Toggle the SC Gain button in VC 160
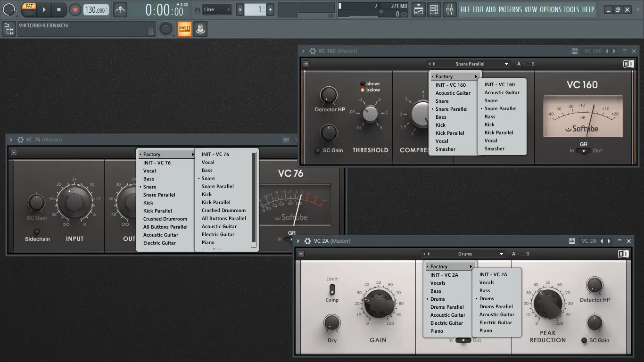The image size is (644, 362). [x=318, y=150]
